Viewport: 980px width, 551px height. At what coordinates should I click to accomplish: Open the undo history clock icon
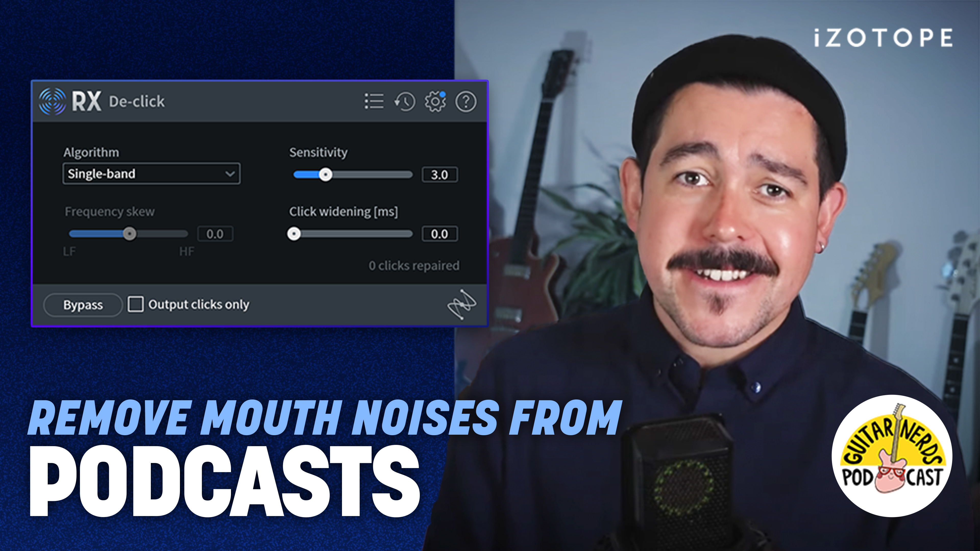[405, 102]
